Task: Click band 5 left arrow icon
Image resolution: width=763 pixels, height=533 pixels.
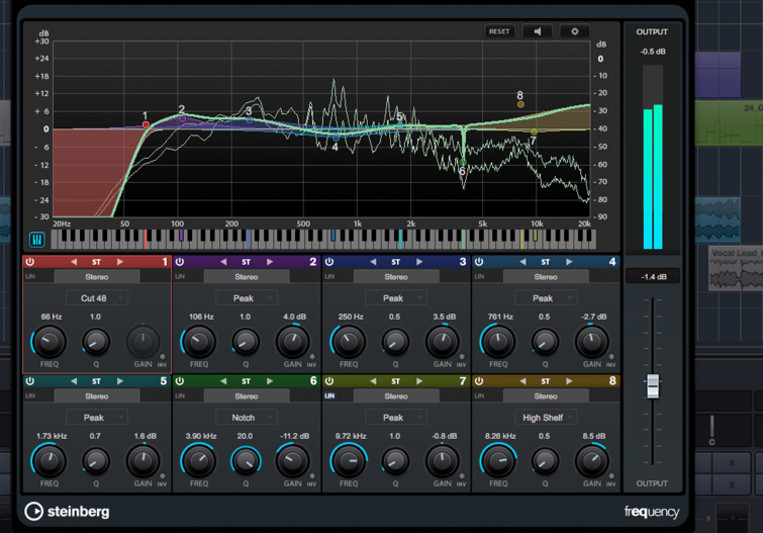Action: [74, 381]
